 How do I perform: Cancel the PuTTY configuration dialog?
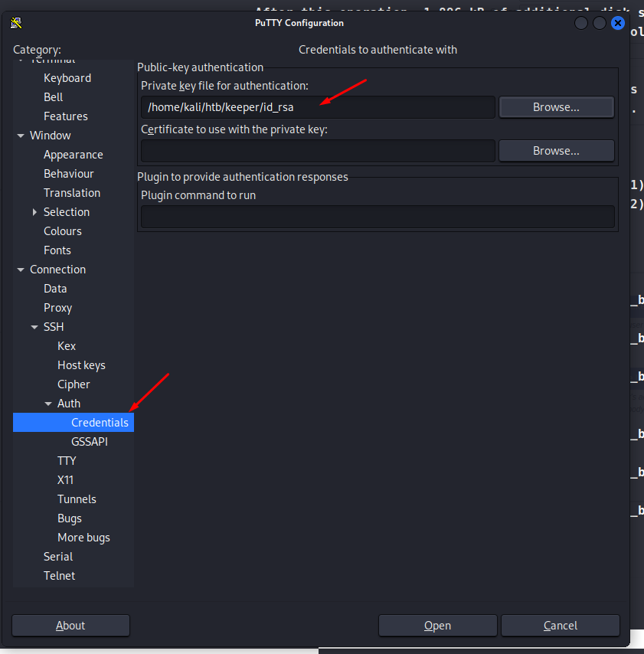[x=560, y=626]
